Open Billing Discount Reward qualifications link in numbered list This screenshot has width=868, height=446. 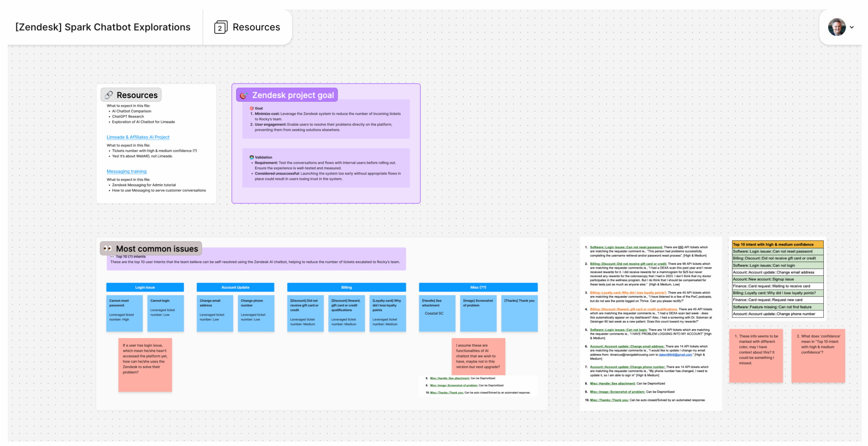(x=634, y=309)
